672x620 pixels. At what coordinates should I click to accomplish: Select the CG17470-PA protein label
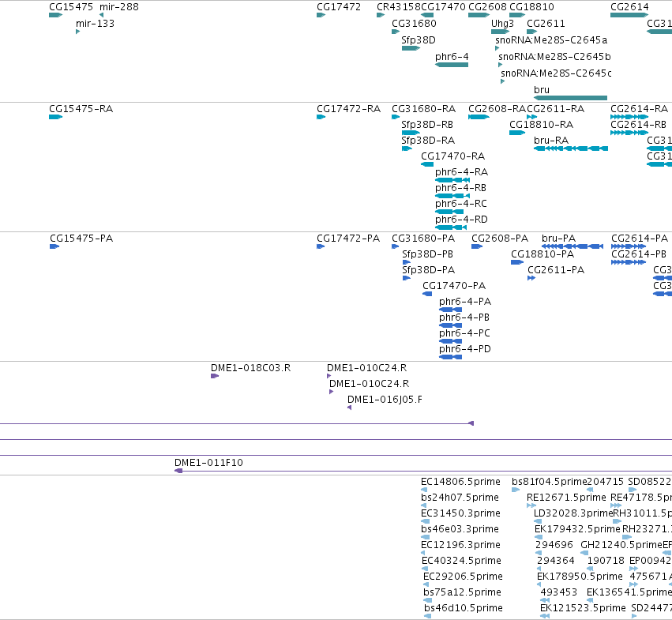[454, 286]
